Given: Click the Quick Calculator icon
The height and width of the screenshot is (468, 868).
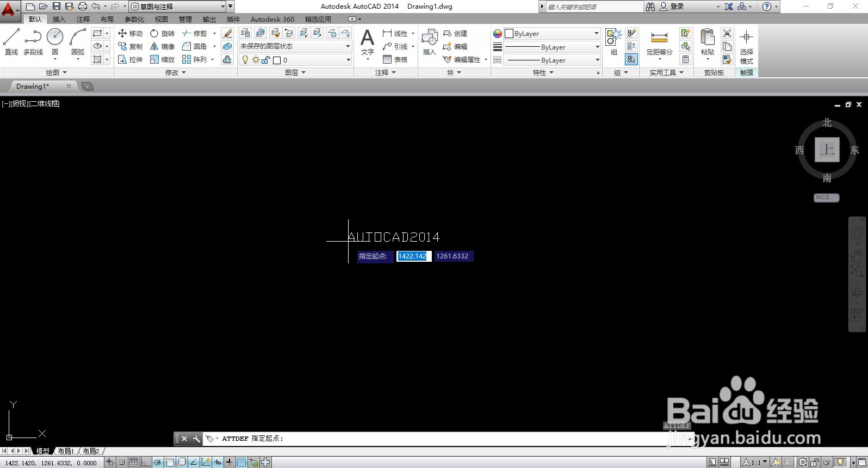Looking at the screenshot, I should pos(686,59).
